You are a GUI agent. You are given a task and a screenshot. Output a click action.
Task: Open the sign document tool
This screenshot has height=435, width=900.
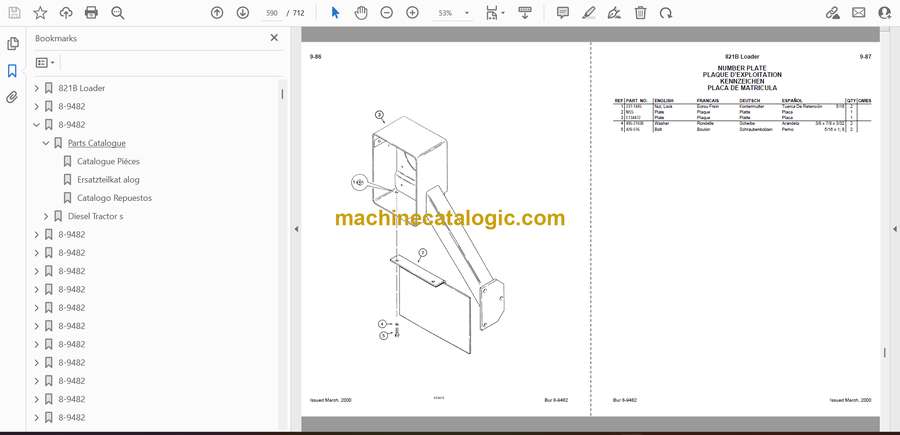614,13
